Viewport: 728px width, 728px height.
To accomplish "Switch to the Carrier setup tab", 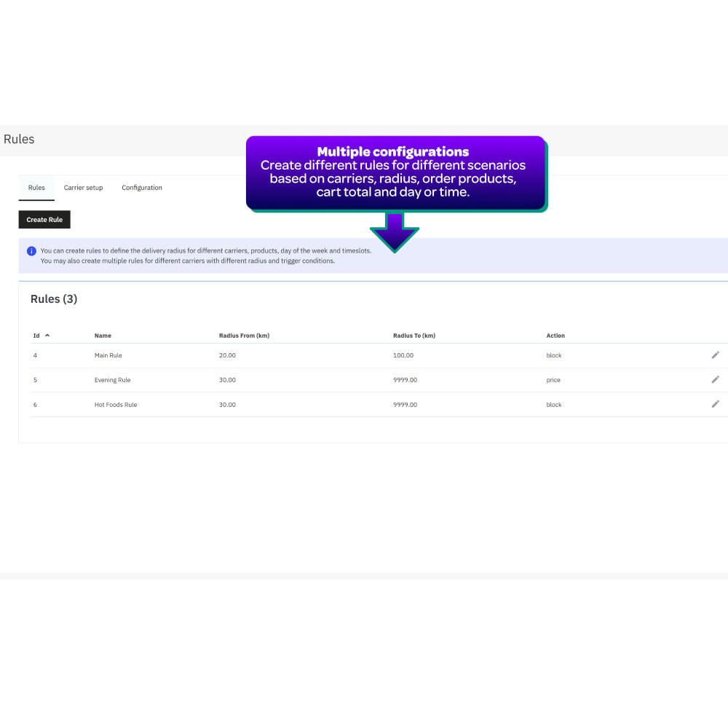I will click(x=83, y=187).
